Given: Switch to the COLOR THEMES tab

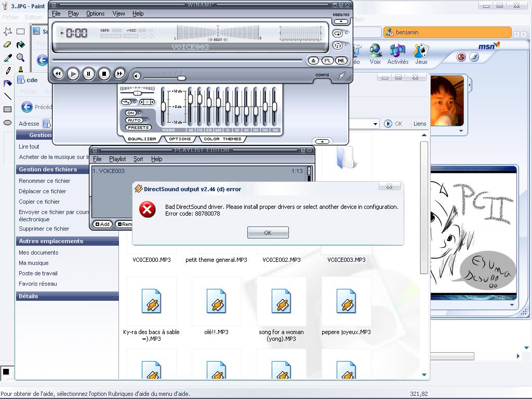Looking at the screenshot, I should coord(222,139).
